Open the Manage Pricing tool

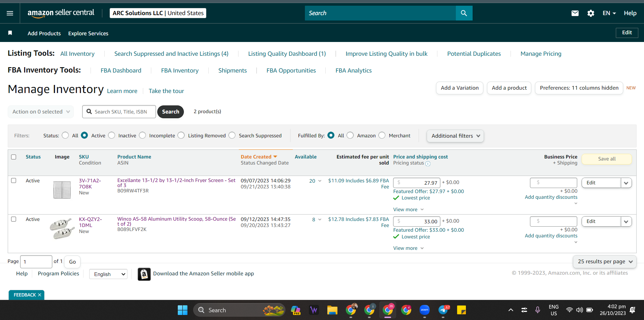click(x=541, y=54)
